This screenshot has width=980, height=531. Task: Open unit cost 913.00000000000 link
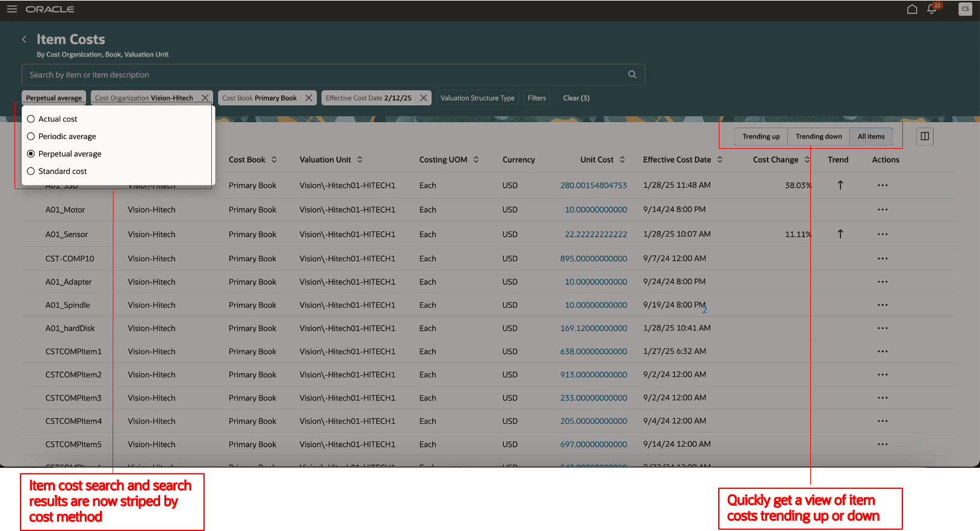(x=594, y=374)
